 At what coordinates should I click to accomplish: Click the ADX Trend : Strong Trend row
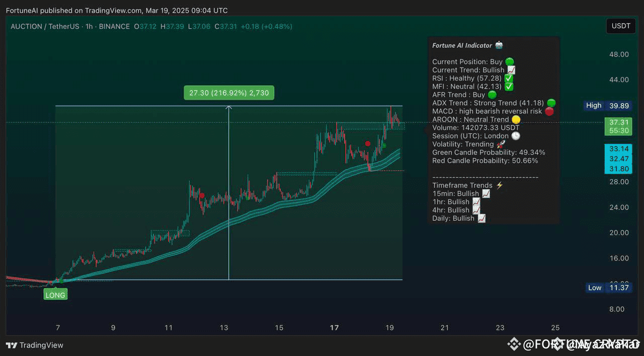coord(494,103)
